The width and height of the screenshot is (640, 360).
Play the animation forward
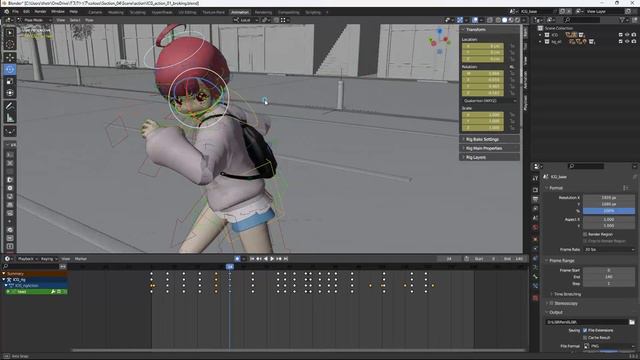[272, 259]
